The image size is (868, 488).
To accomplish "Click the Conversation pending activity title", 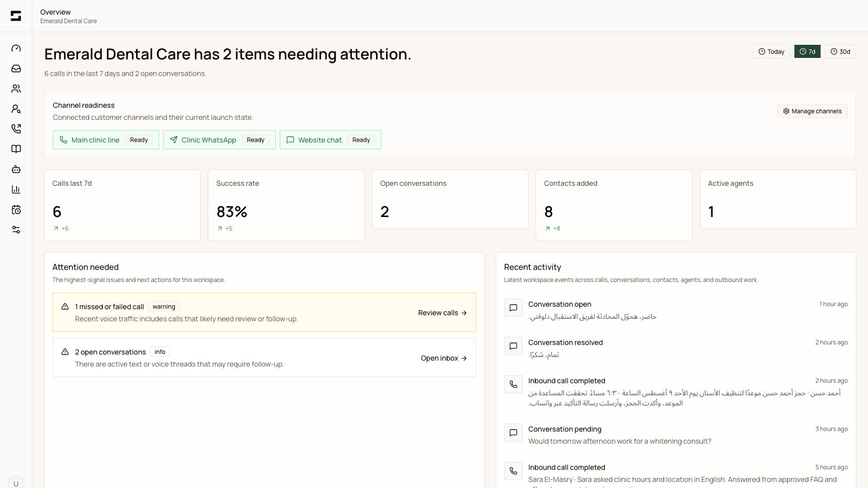I will (565, 429).
